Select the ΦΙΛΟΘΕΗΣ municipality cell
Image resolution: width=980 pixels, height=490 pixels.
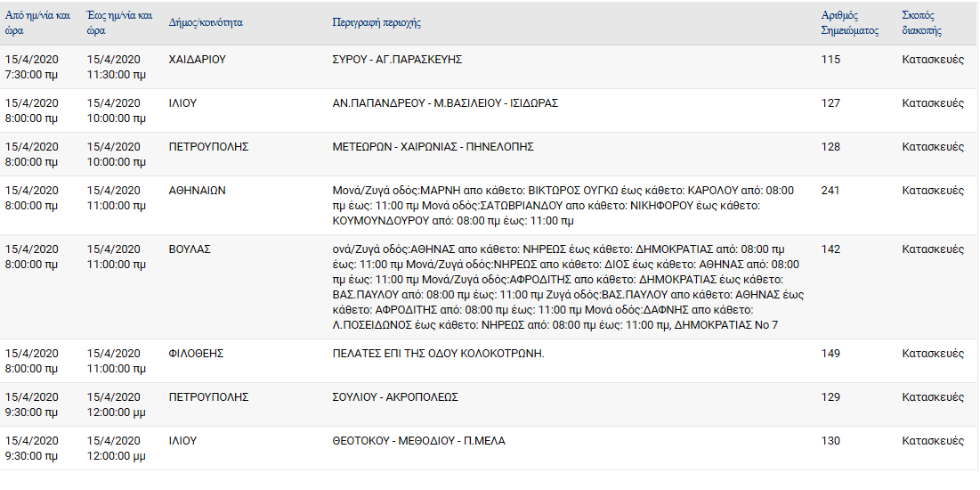(196, 355)
